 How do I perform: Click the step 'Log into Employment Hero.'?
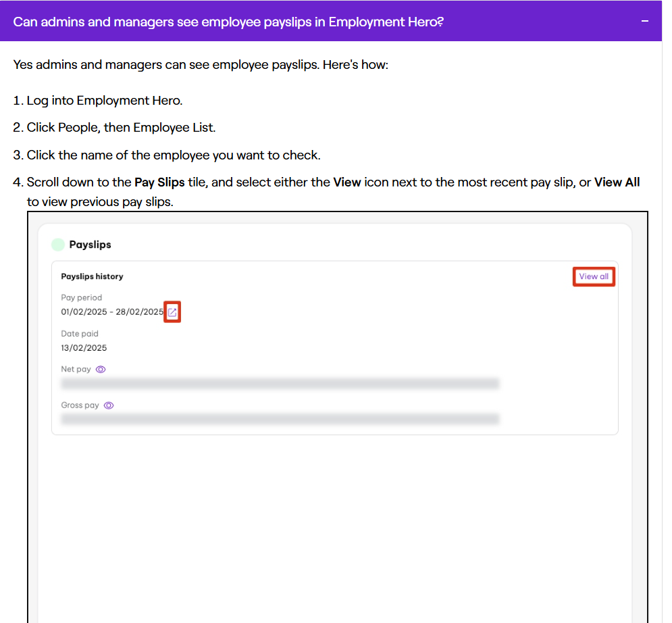(105, 100)
